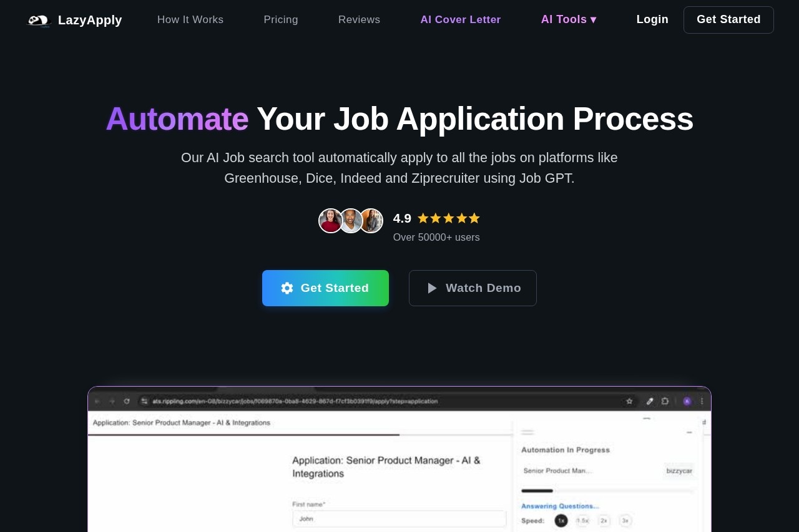The height and width of the screenshot is (532, 799).
Task: Click the 'Over 50000+ users' text
Action: click(436, 238)
